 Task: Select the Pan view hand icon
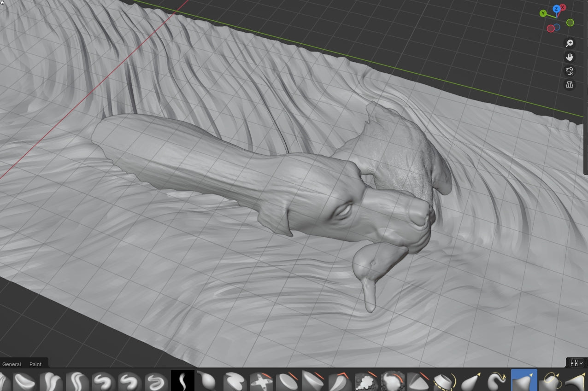570,57
